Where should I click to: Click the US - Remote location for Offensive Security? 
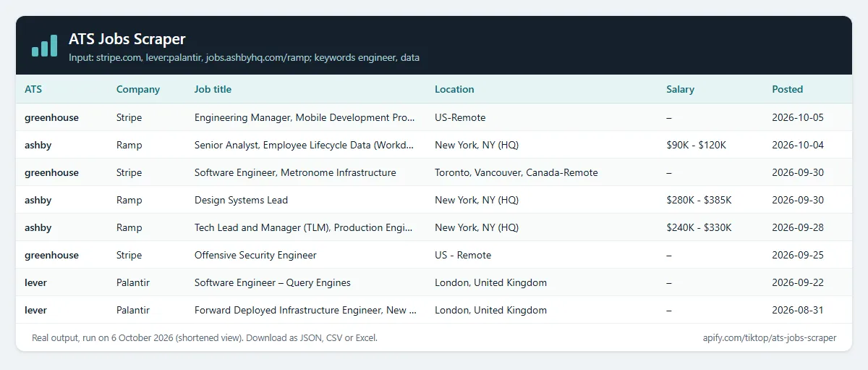(463, 254)
